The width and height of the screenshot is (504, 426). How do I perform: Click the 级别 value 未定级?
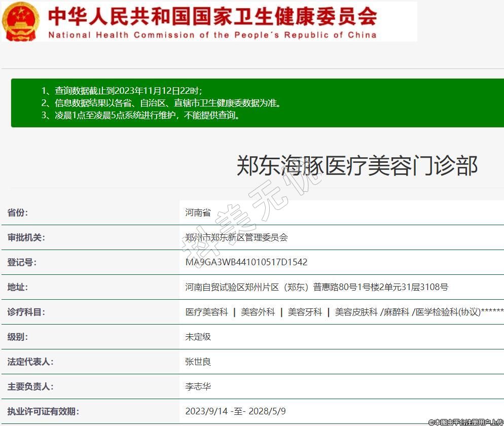(198, 337)
